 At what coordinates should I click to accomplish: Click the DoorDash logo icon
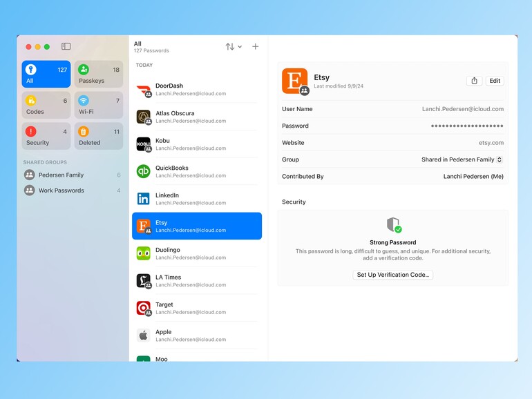pos(144,90)
